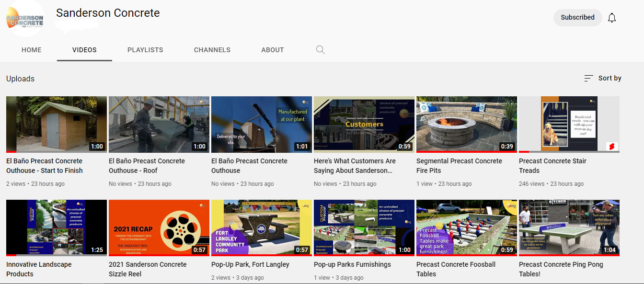Viewport: 644px width, 284px height.
Task: Click Shorts badge on Stair Treads thumbnail
Action: pyautogui.click(x=611, y=147)
